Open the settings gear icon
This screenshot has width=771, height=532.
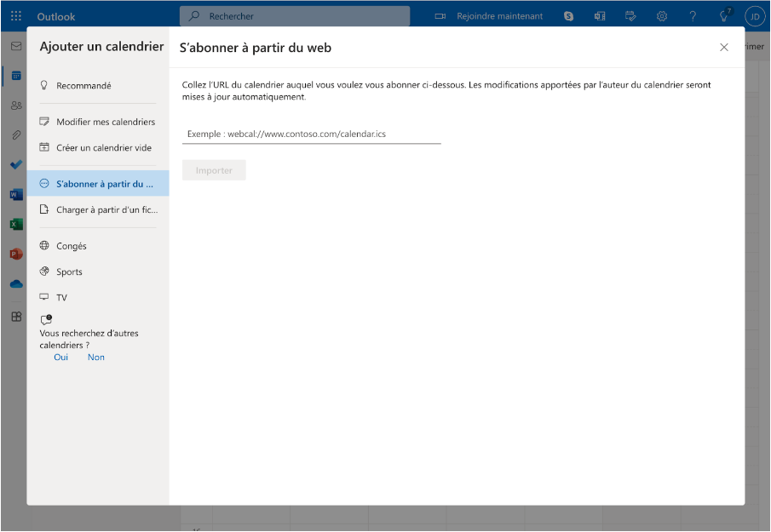(x=662, y=16)
